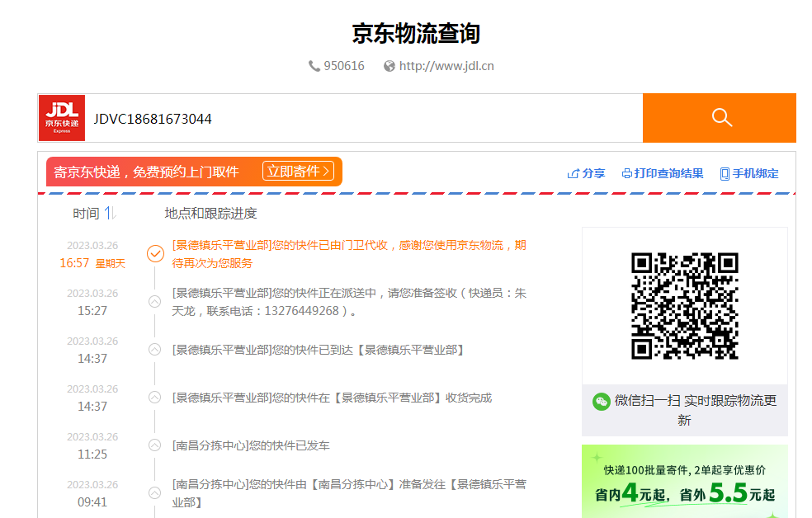Click the timeline circle icon at 15:27
Viewport: 812px width, 518px height.
pos(155,302)
